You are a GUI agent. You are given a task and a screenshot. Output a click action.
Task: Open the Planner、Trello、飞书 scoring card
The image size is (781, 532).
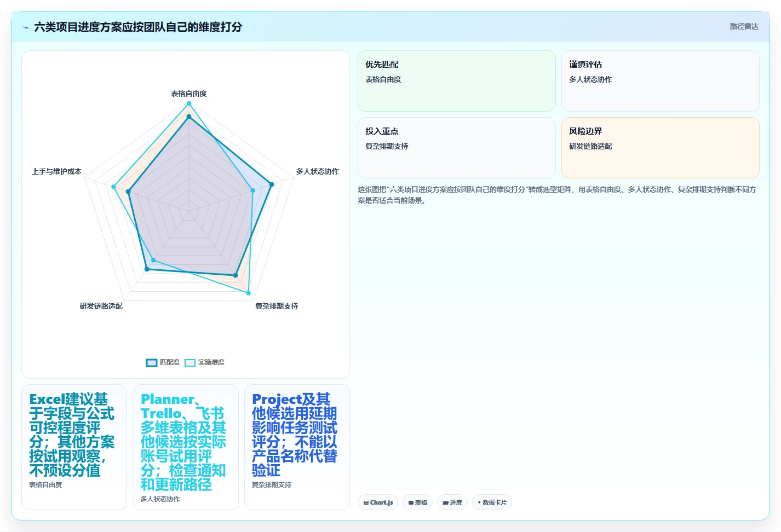186,447
